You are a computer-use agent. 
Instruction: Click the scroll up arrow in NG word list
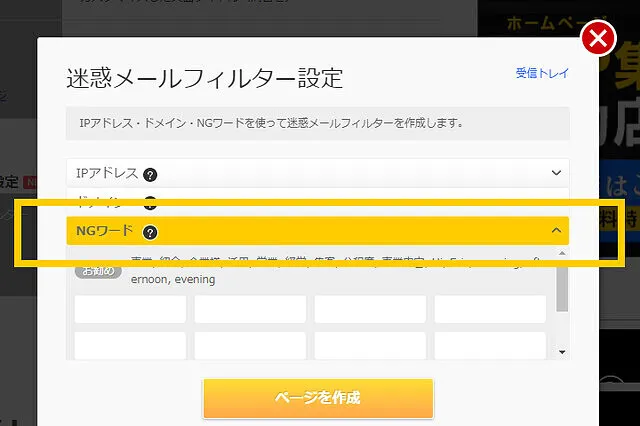pos(562,253)
